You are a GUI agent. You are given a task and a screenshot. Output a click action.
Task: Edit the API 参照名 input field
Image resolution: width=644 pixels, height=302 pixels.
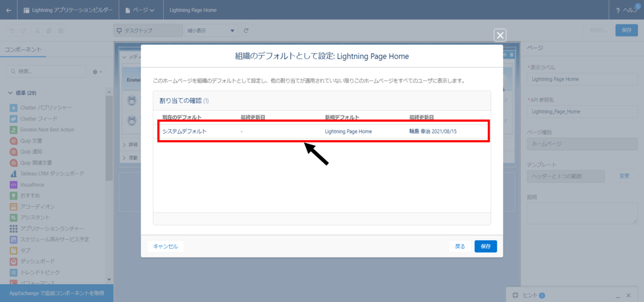pos(582,112)
